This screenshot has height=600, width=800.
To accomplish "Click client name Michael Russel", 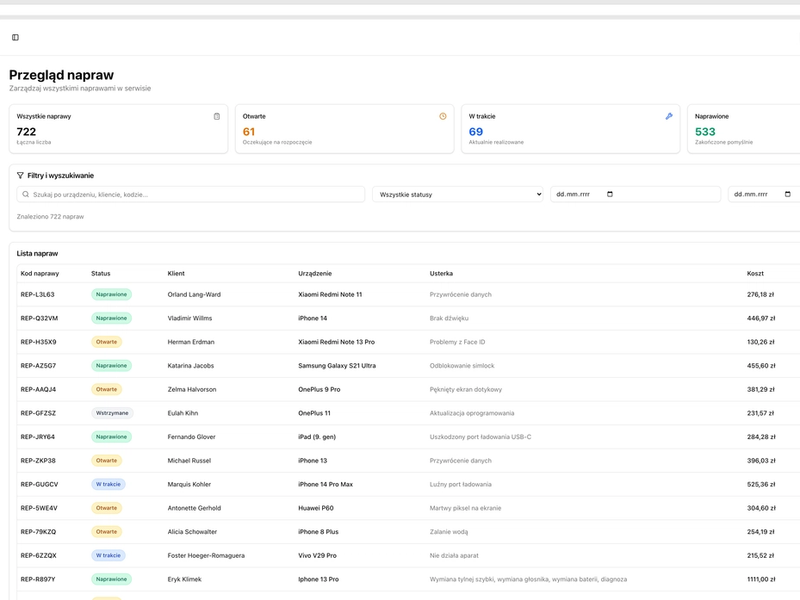I will (x=189, y=461).
